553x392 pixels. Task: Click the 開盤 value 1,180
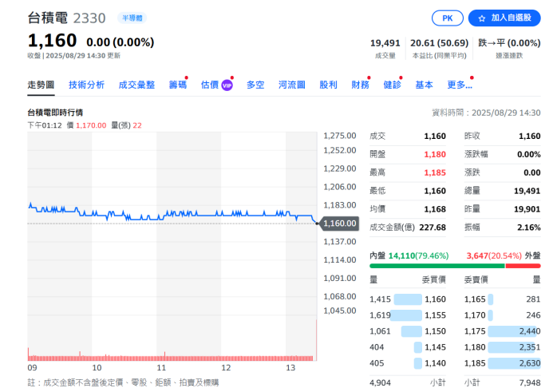(435, 154)
